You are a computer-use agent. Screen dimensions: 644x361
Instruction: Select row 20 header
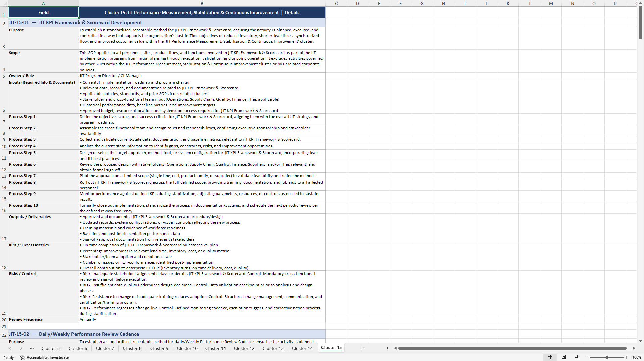(x=4, y=320)
